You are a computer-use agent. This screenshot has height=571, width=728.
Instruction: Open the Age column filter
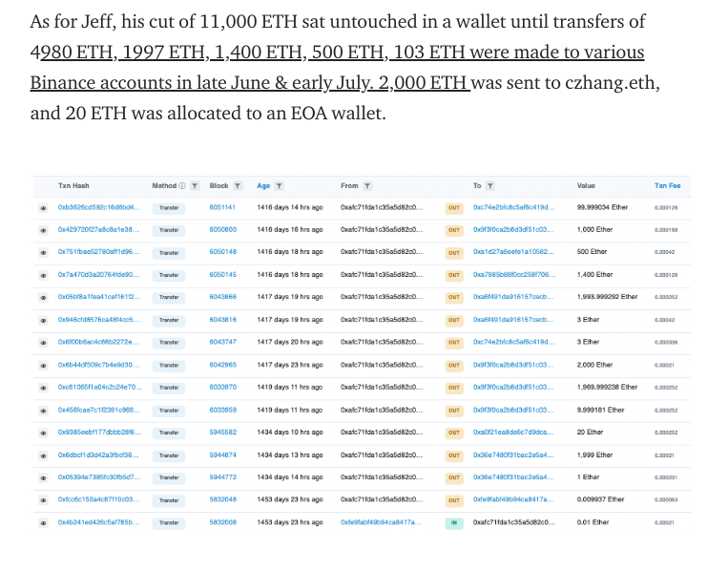pyautogui.click(x=279, y=186)
